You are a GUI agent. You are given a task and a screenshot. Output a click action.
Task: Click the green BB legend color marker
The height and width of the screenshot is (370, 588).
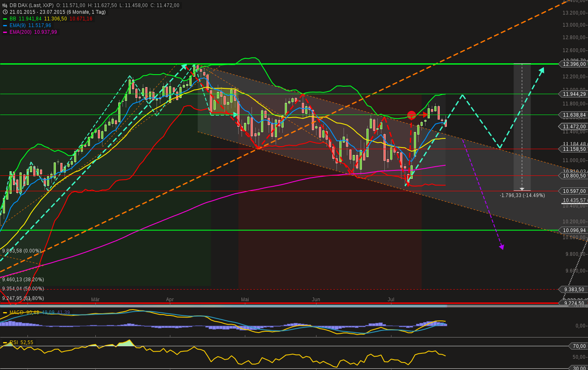(5, 19)
